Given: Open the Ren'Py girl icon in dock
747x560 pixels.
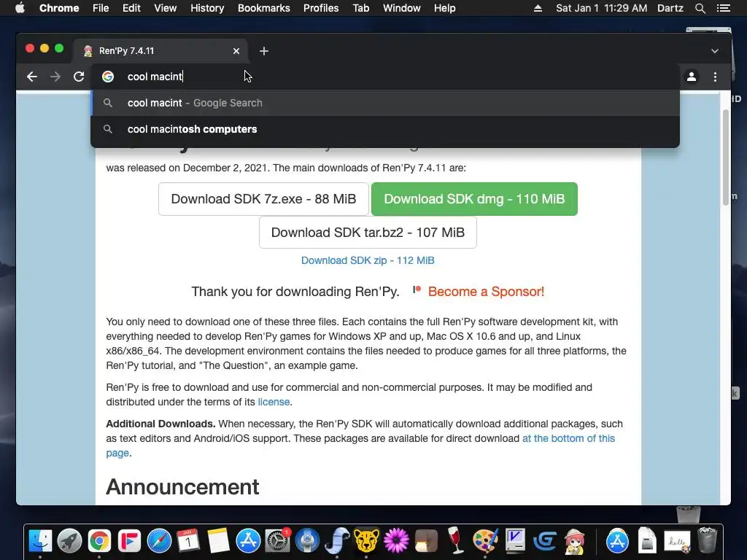Looking at the screenshot, I should 575,541.
